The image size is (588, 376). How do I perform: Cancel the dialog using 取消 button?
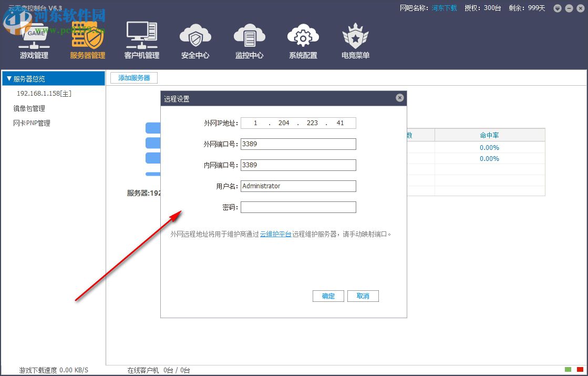pyautogui.click(x=363, y=296)
